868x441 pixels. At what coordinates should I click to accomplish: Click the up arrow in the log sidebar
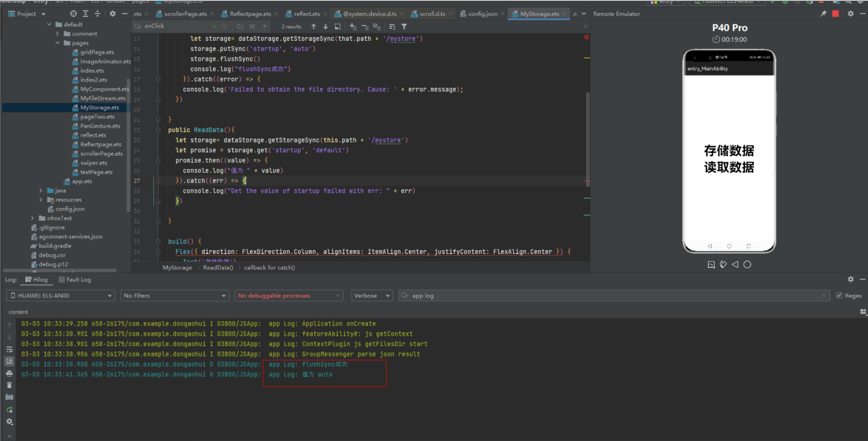pos(9,325)
